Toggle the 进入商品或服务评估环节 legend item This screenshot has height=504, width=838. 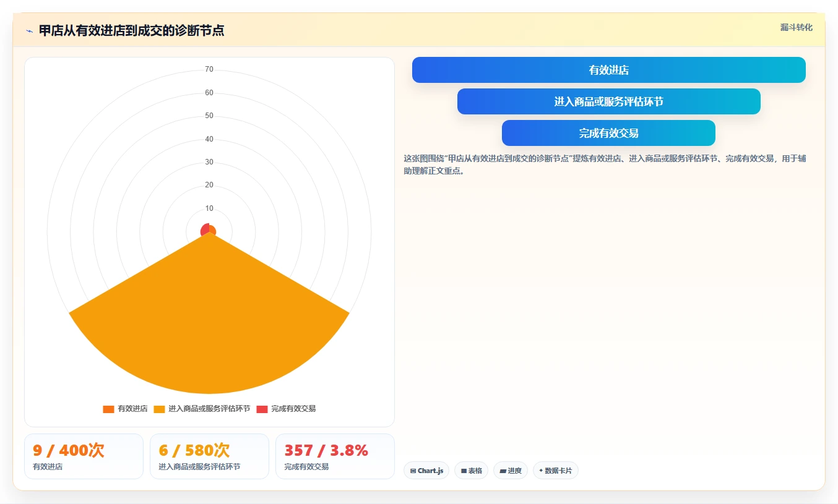click(x=202, y=409)
